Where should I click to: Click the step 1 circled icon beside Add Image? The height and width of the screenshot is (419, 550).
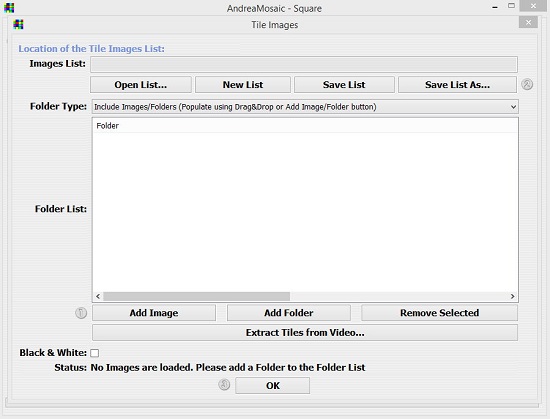pyautogui.click(x=81, y=313)
